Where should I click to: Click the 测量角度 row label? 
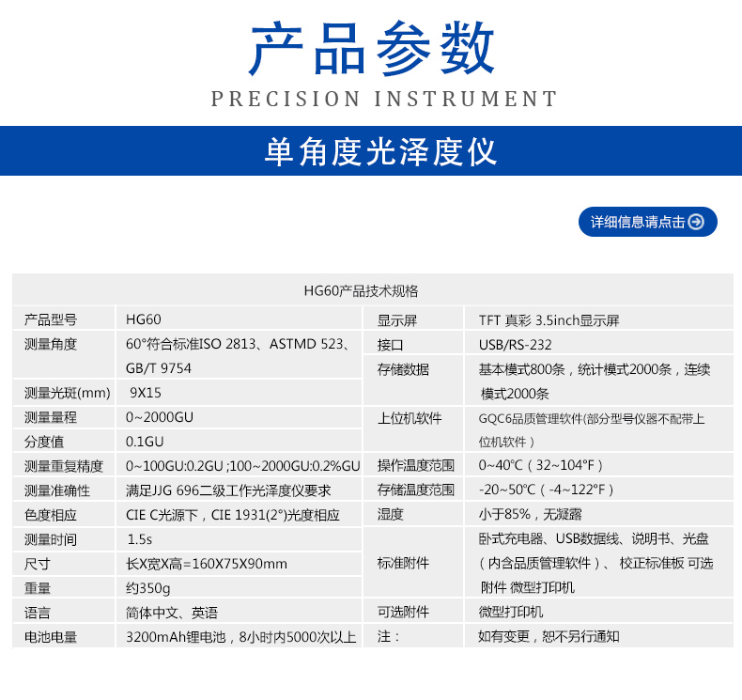[51, 344]
